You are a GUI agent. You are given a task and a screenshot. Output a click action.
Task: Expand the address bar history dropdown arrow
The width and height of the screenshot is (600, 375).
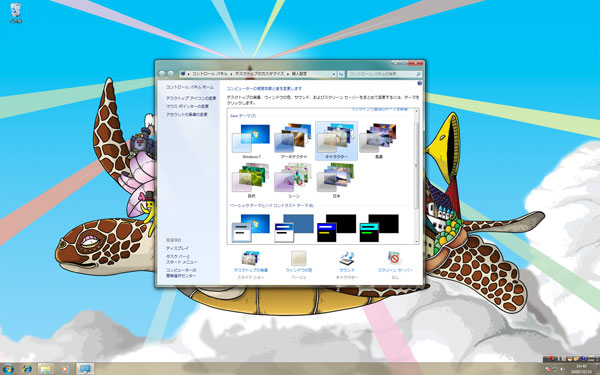click(334, 74)
